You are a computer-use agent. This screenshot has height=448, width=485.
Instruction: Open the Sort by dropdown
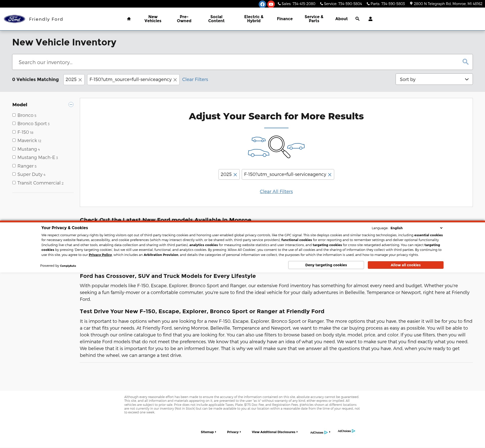(x=434, y=79)
